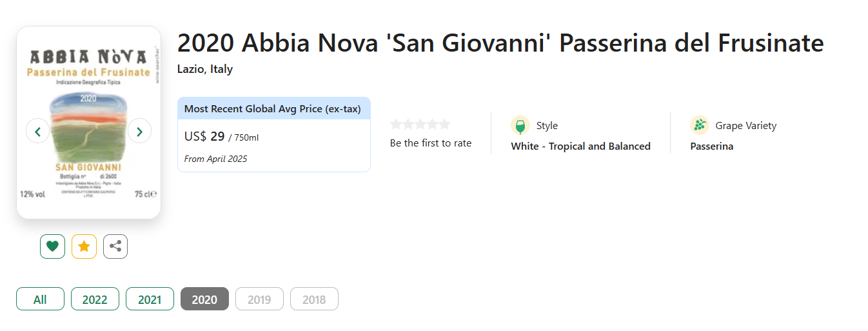Select the 2020 vintage tab

(204, 299)
